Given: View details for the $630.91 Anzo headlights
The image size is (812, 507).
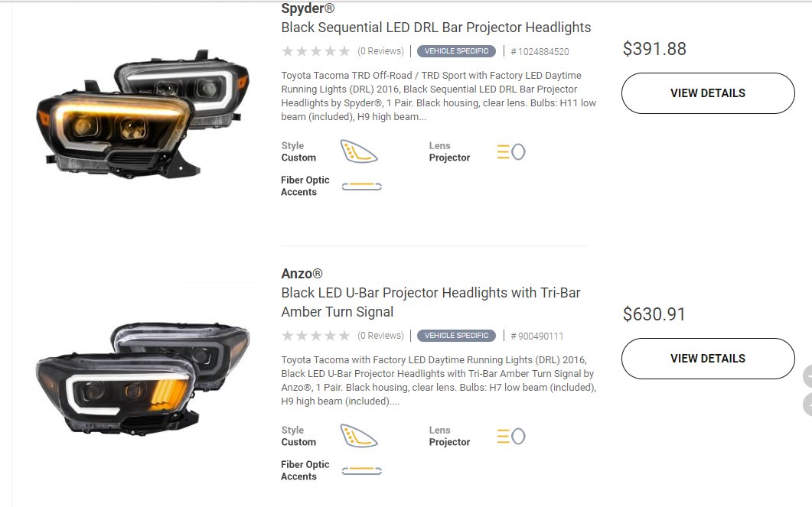Looking at the screenshot, I should (708, 359).
